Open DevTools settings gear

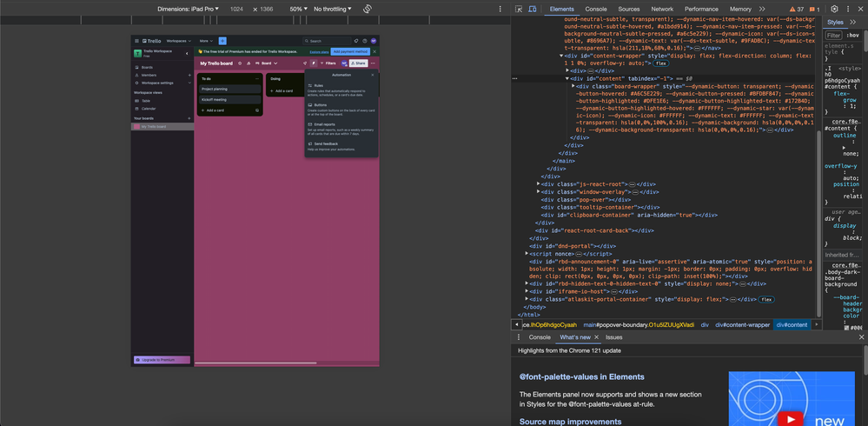tap(834, 9)
